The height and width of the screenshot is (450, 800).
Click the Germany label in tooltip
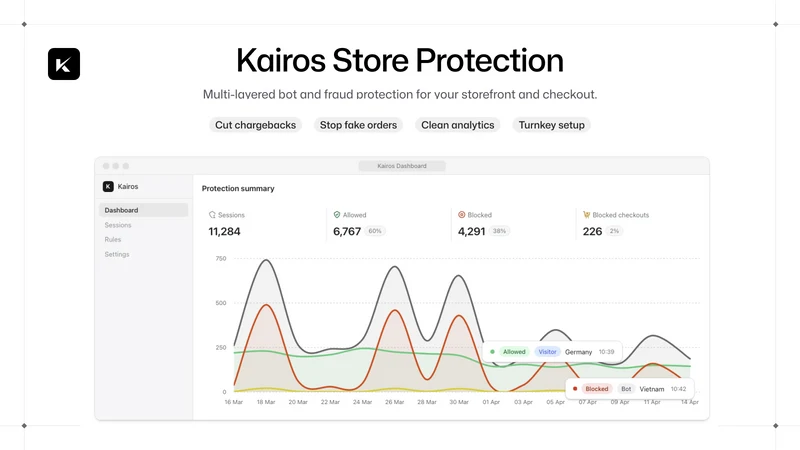pyautogui.click(x=579, y=352)
